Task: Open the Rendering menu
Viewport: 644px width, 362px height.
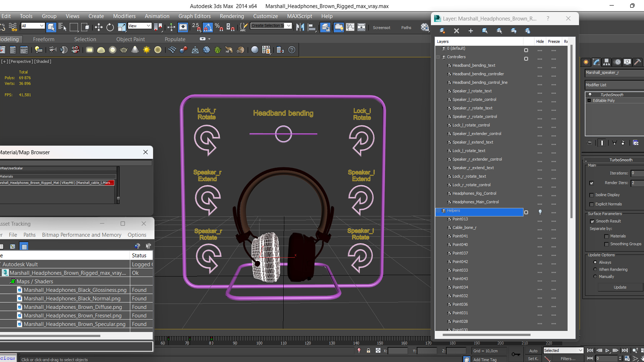Action: tap(232, 16)
